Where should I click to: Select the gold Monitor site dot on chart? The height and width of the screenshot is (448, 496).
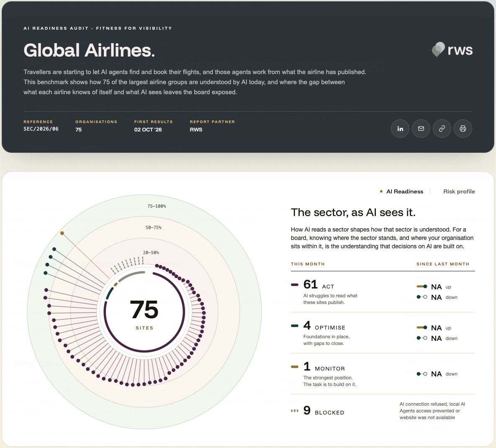(62, 233)
